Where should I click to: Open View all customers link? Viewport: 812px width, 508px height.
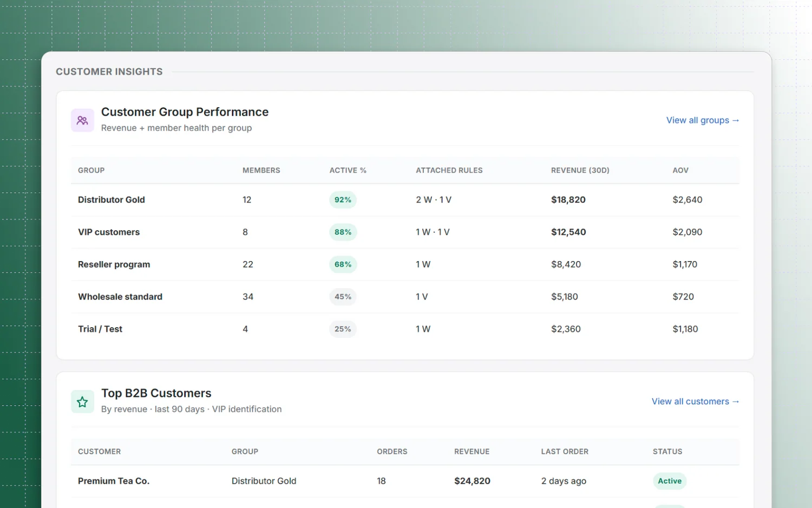pyautogui.click(x=695, y=401)
